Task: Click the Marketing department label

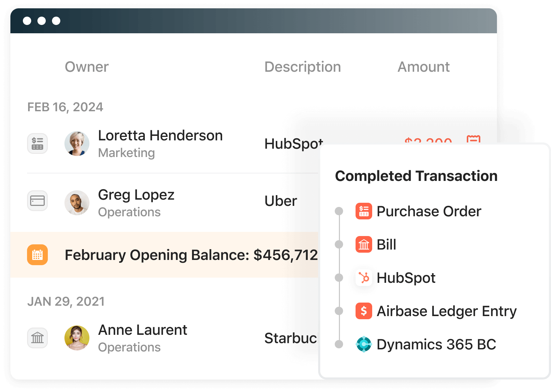Action: coord(126,153)
